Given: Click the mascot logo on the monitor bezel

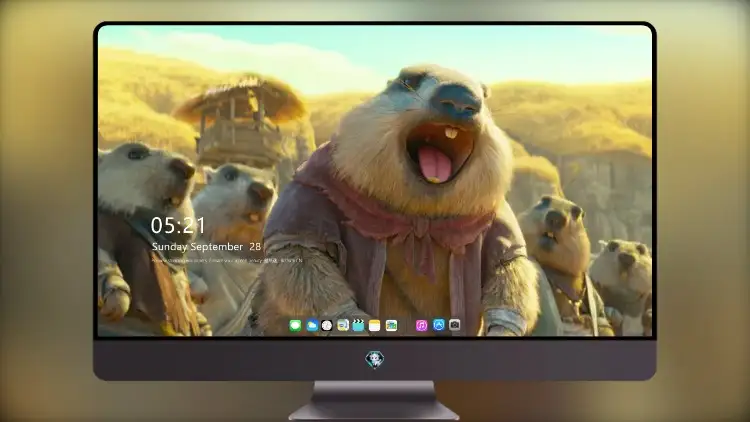Looking at the screenshot, I should pyautogui.click(x=375, y=359).
